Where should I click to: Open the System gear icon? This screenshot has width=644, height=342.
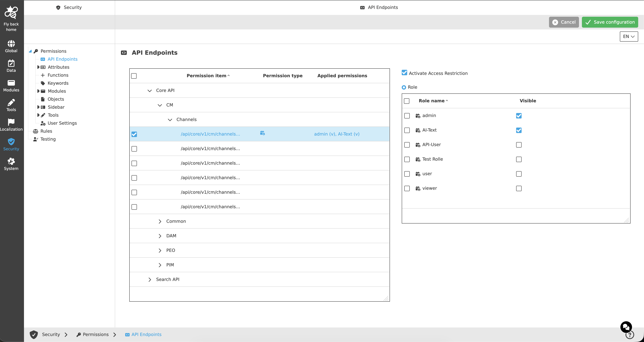pos(11,161)
